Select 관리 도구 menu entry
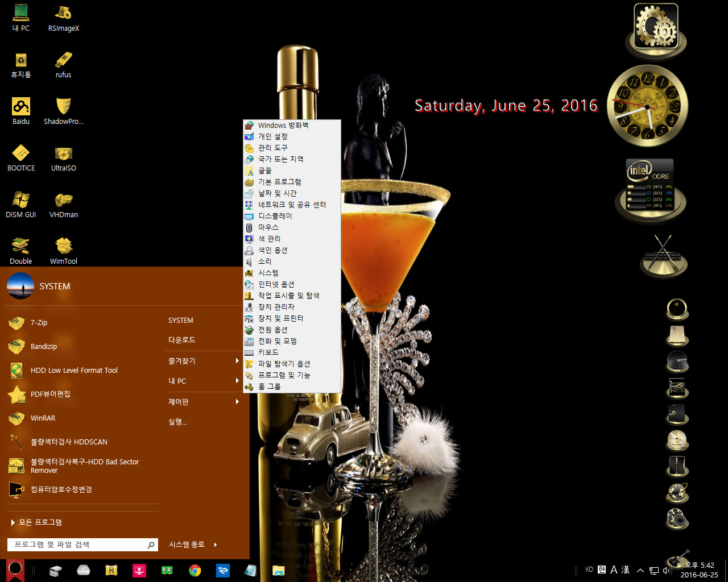The image size is (728, 582). pyautogui.click(x=292, y=148)
